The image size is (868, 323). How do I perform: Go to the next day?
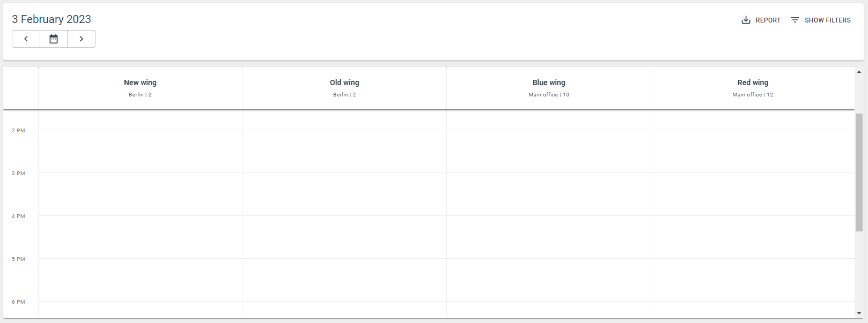[82, 39]
